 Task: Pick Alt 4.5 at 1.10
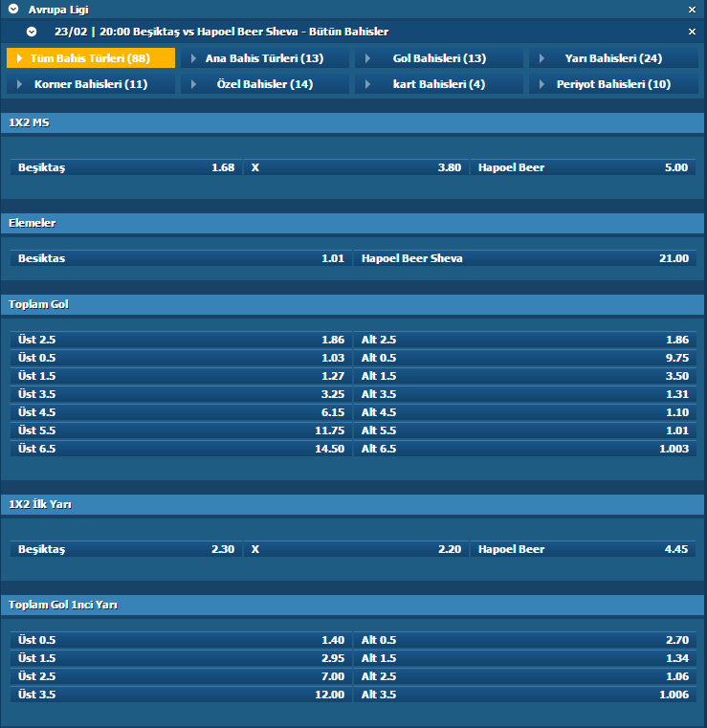point(525,411)
